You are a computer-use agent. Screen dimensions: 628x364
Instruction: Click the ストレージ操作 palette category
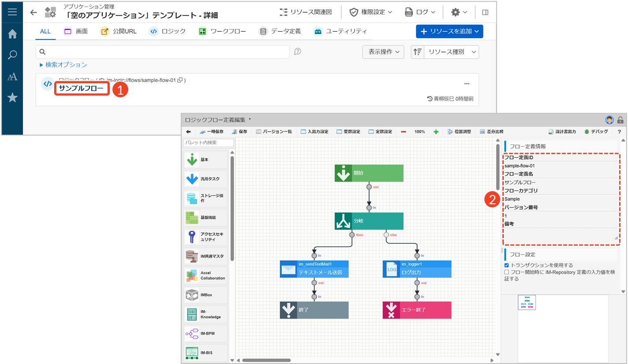tap(206, 198)
